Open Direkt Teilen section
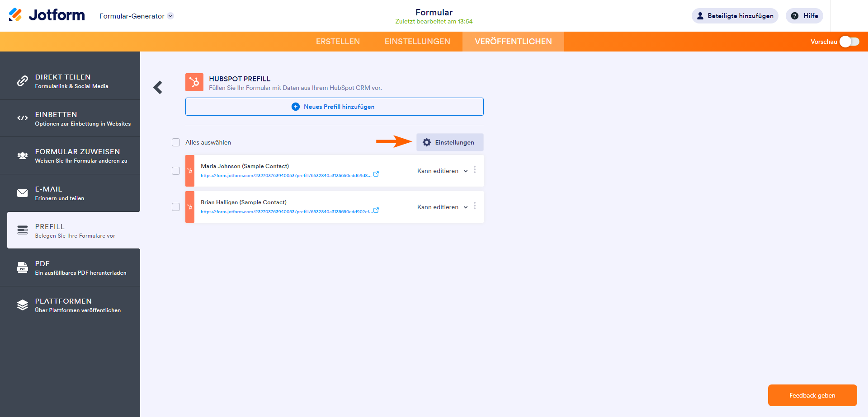 point(70,81)
